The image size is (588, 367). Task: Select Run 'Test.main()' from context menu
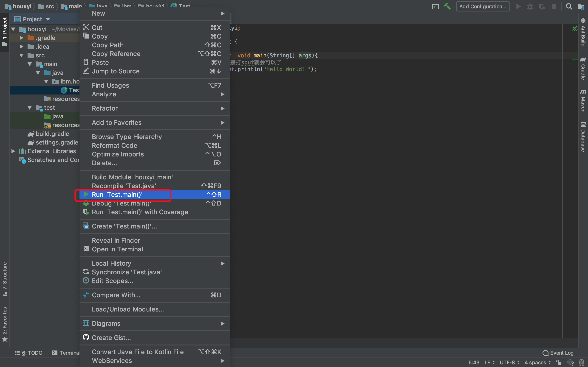[117, 195]
